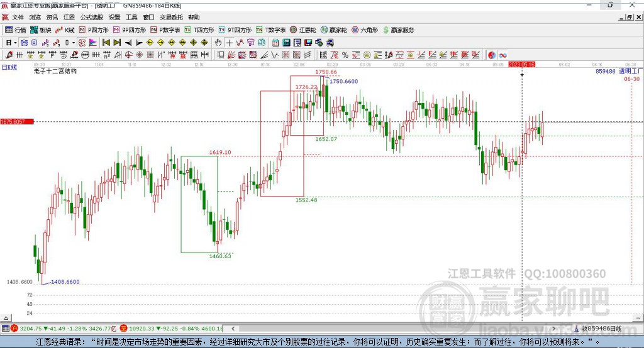Click the black left arrow icon
Screen dimensions: 644x348
click(x=128, y=43)
